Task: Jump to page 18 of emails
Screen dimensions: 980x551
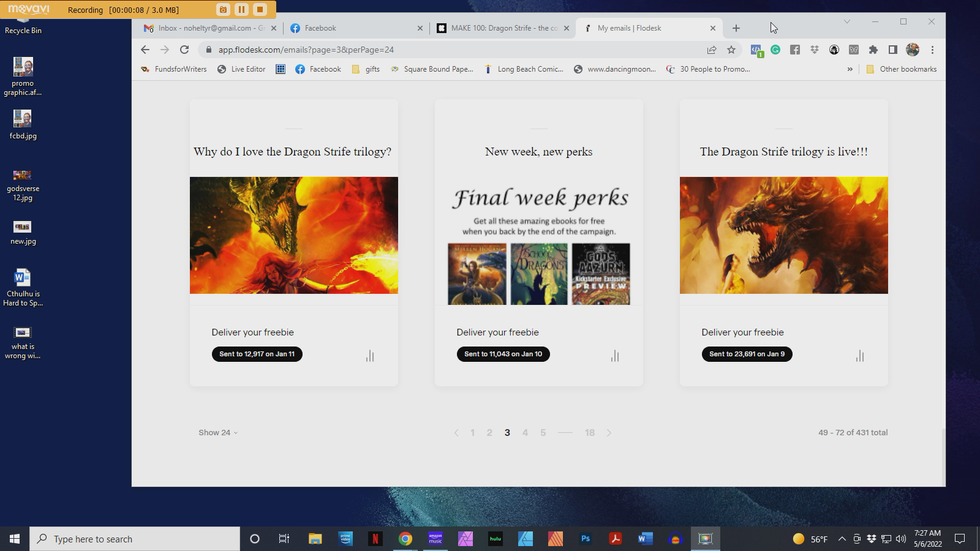Action: point(590,433)
